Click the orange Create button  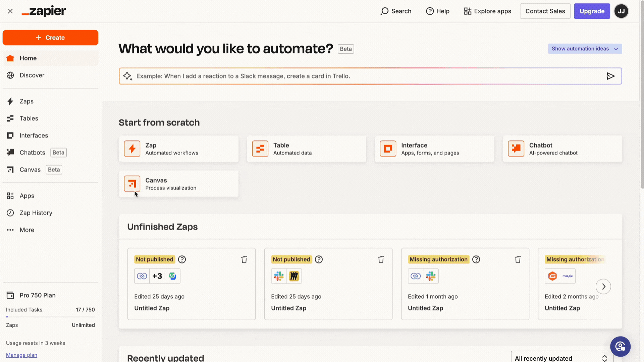point(50,38)
